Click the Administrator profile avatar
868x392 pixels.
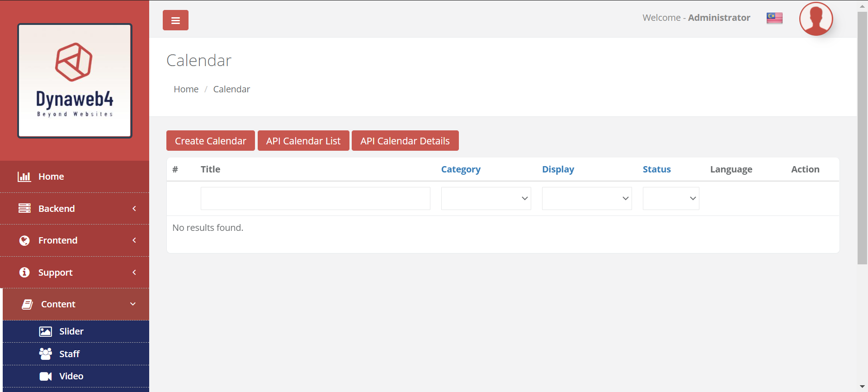point(816,19)
